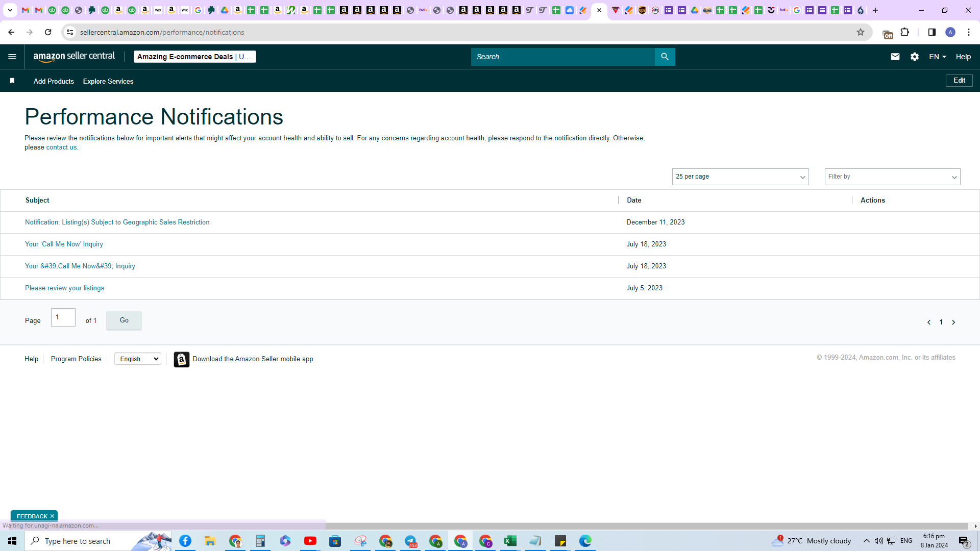Viewport: 980px width, 551px height.
Task: Open the Help link in the header
Action: (x=963, y=57)
